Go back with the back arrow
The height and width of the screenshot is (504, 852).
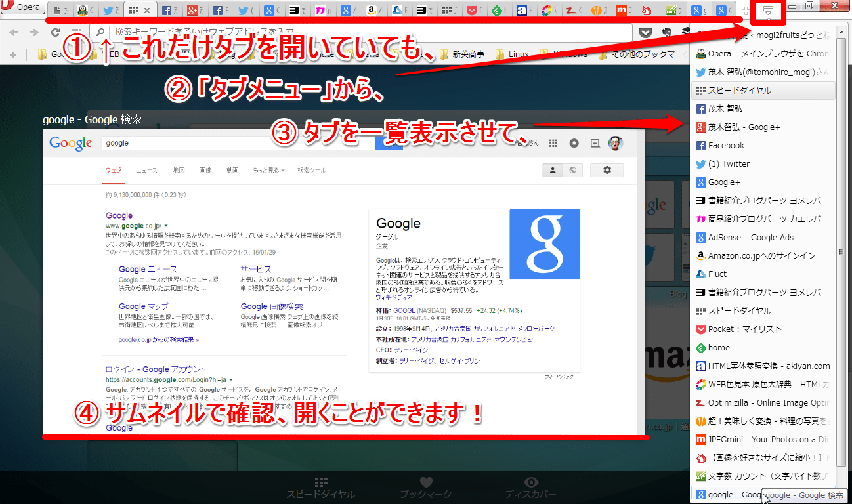(14, 31)
